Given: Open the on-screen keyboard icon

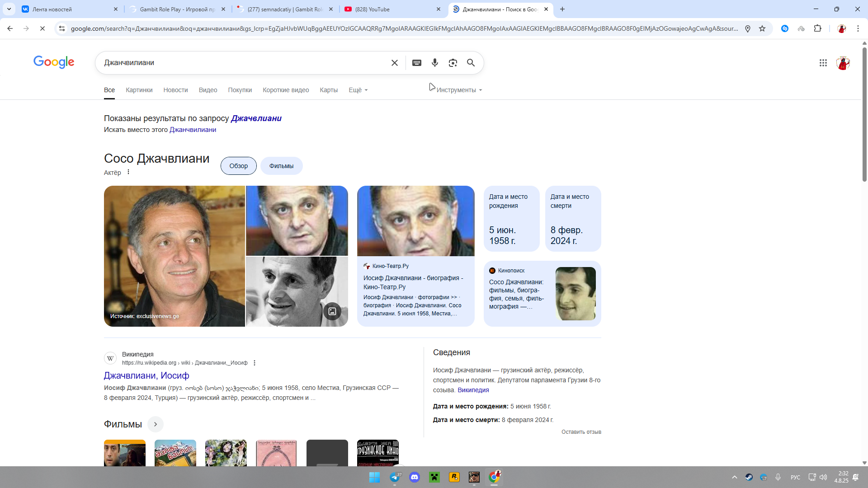Looking at the screenshot, I should (x=417, y=63).
